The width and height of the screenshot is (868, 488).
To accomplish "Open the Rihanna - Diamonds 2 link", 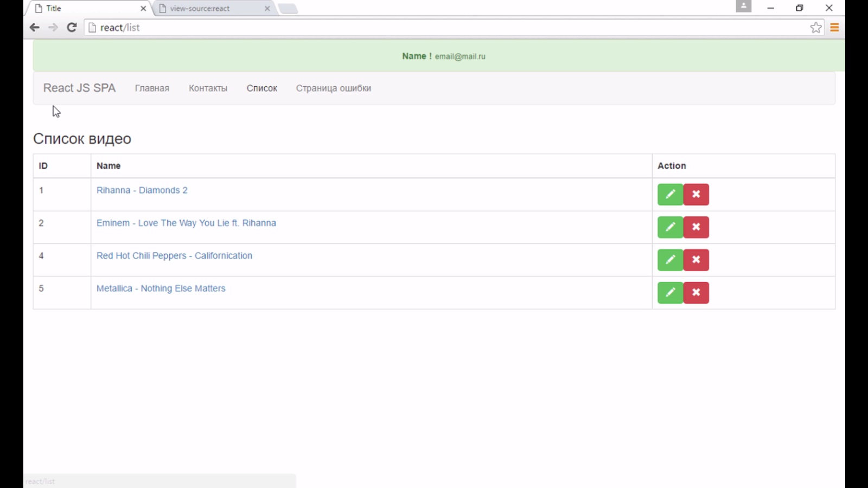I will [x=142, y=190].
